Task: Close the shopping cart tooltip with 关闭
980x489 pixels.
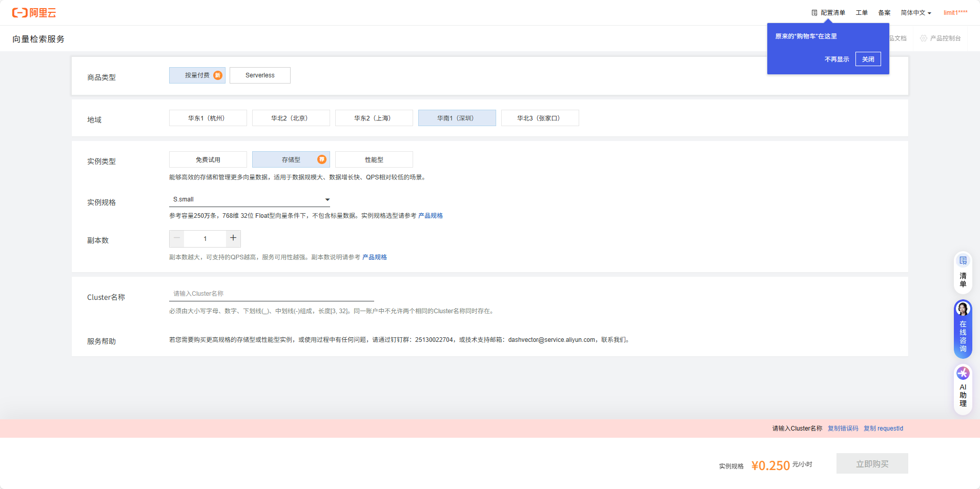Action: click(868, 59)
